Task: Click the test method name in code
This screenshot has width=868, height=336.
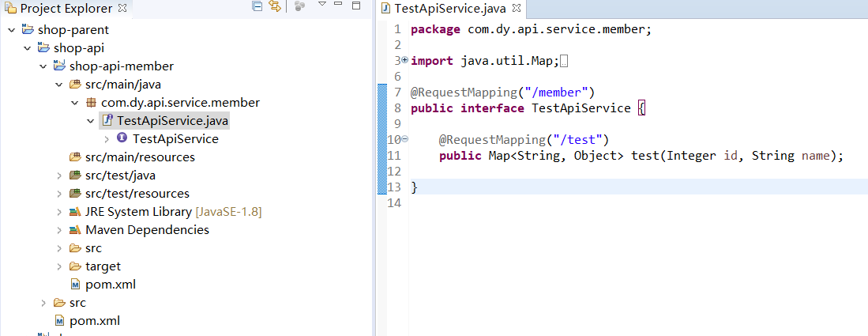Action: 645,156
